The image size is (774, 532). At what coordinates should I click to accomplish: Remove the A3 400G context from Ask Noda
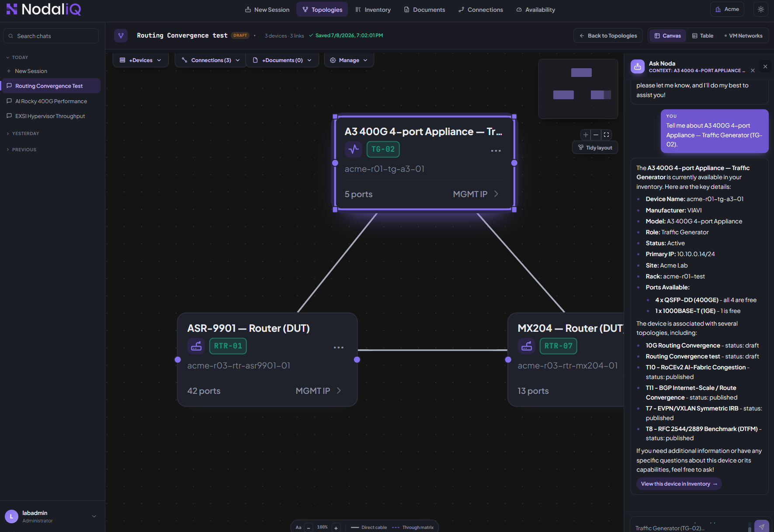click(x=753, y=71)
